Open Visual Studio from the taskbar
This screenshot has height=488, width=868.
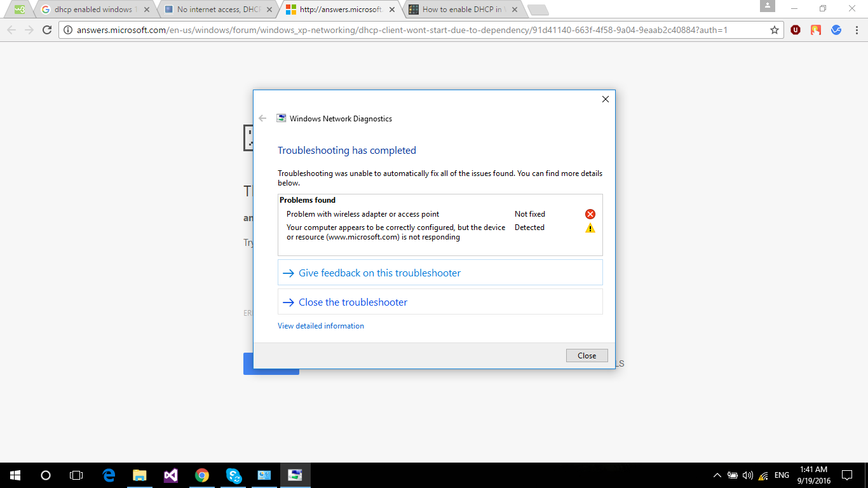pyautogui.click(x=171, y=475)
